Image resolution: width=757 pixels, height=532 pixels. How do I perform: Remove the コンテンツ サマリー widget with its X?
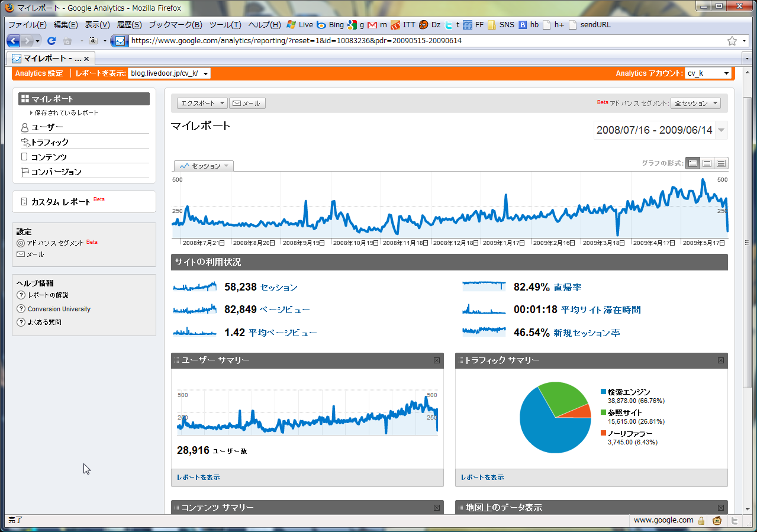(x=437, y=508)
